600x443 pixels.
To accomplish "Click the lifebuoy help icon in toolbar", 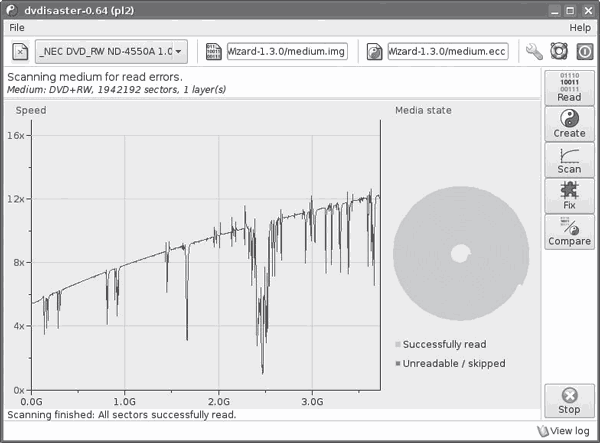I will point(559,51).
